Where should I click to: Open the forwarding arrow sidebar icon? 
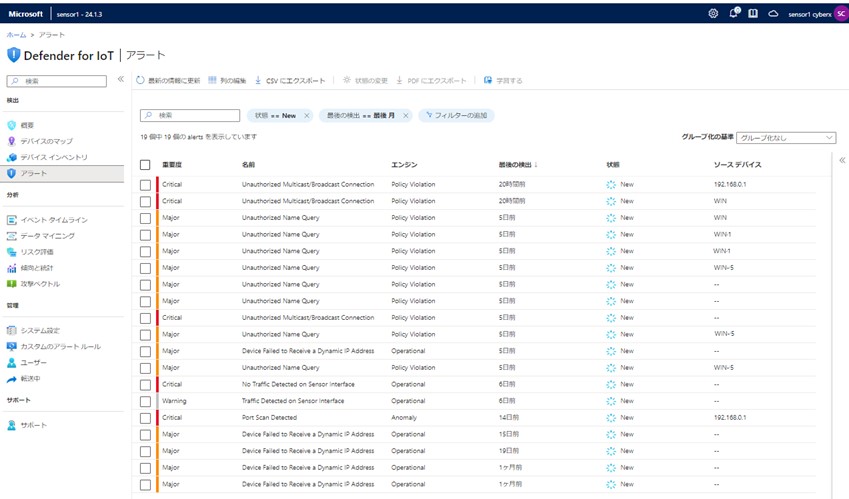[11, 379]
